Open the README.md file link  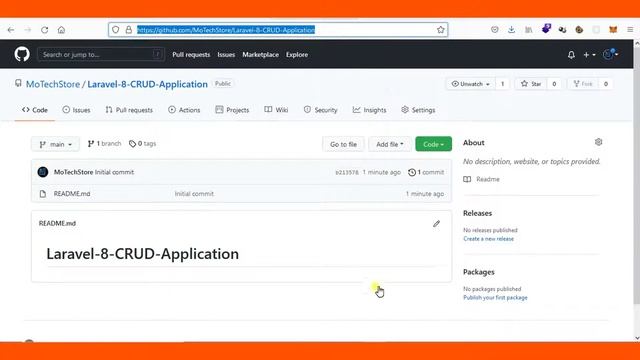point(72,194)
